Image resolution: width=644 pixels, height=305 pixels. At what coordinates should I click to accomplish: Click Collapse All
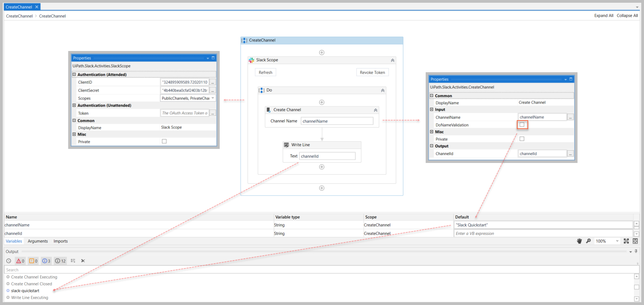point(627,15)
